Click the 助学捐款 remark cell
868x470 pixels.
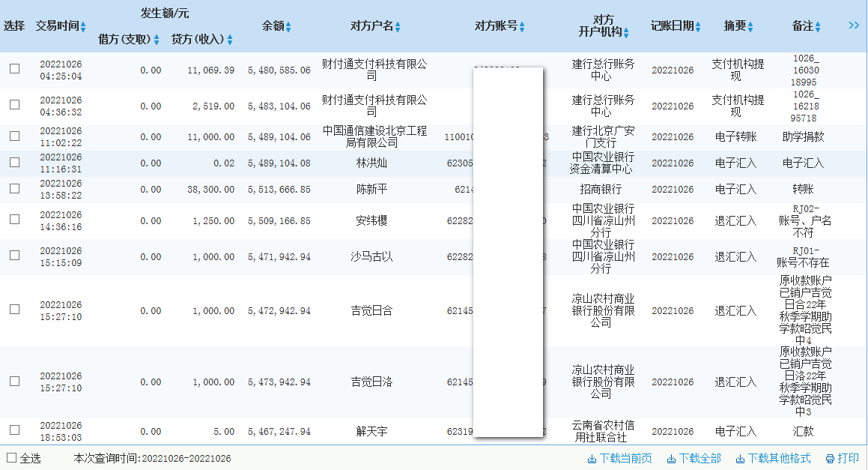pyautogui.click(x=804, y=137)
